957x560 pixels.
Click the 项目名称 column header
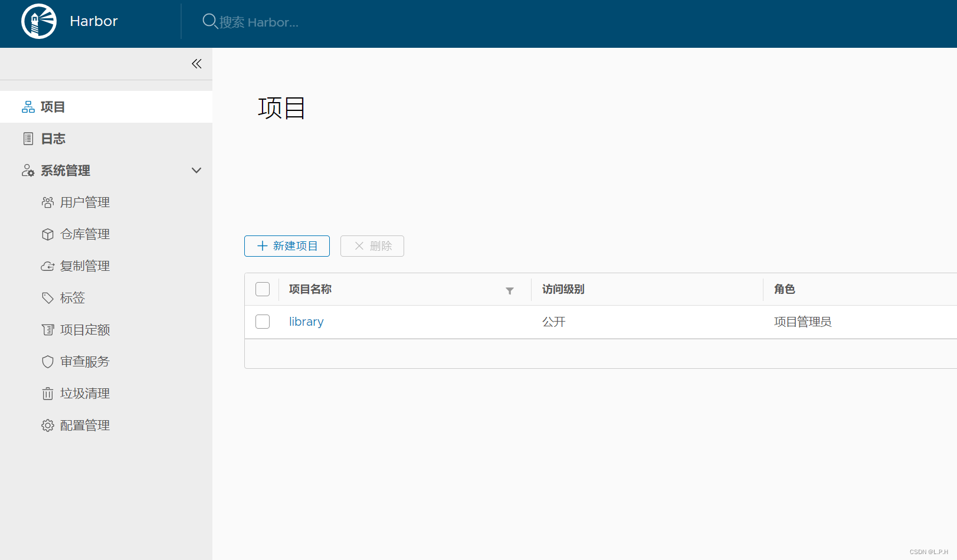pyautogui.click(x=310, y=289)
